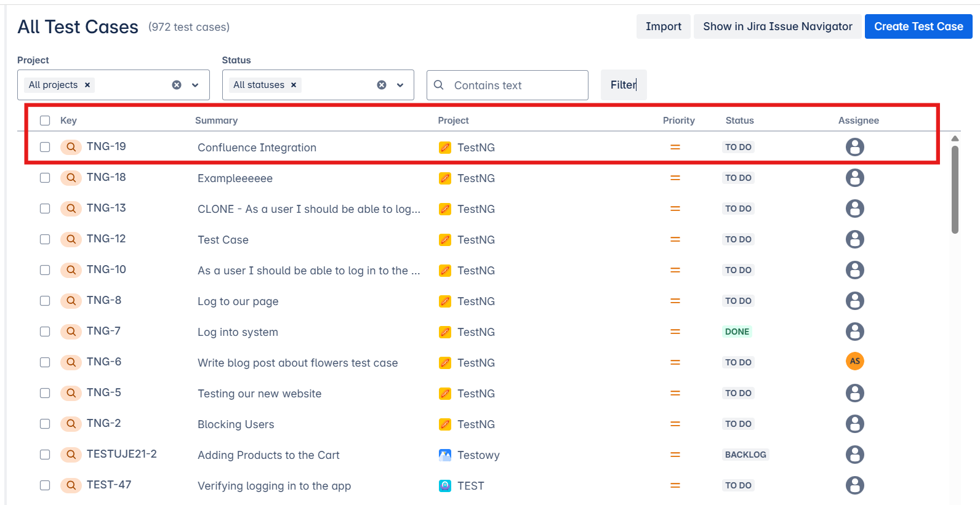Focus the Contains text search field
Screen dimensions: 980x505
coord(507,85)
